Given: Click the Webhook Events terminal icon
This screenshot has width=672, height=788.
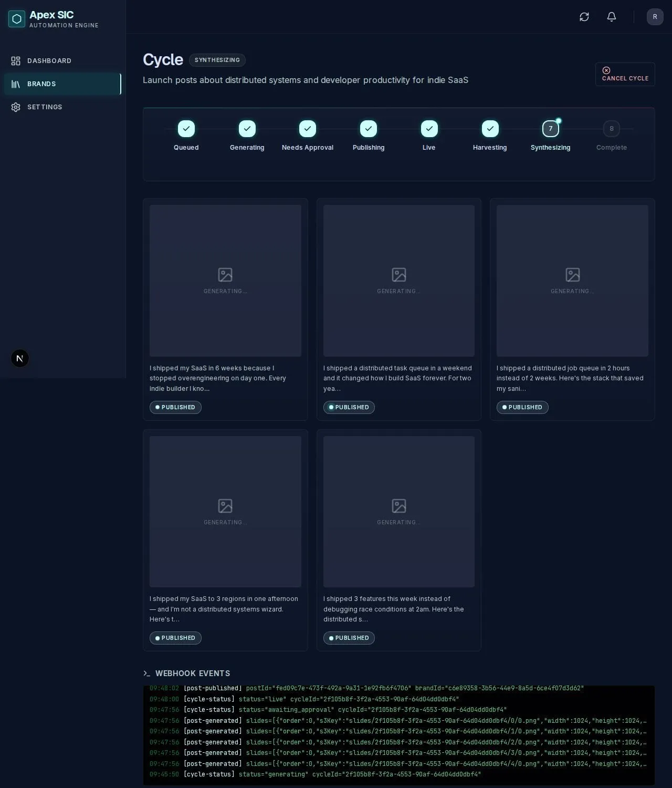Looking at the screenshot, I should pos(147,673).
